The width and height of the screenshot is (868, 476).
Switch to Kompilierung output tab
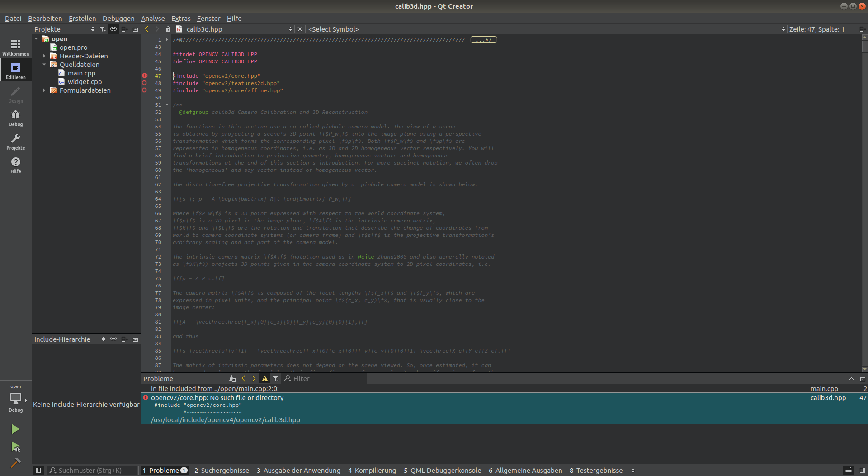pos(372,471)
